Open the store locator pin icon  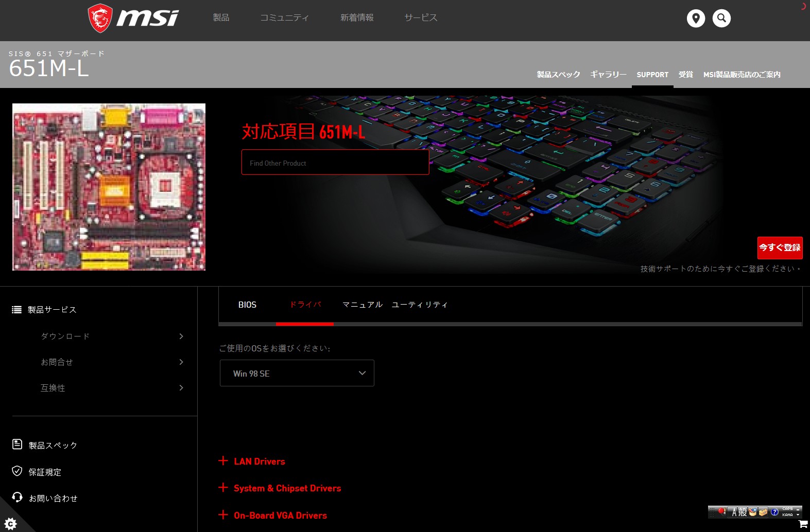pyautogui.click(x=696, y=18)
